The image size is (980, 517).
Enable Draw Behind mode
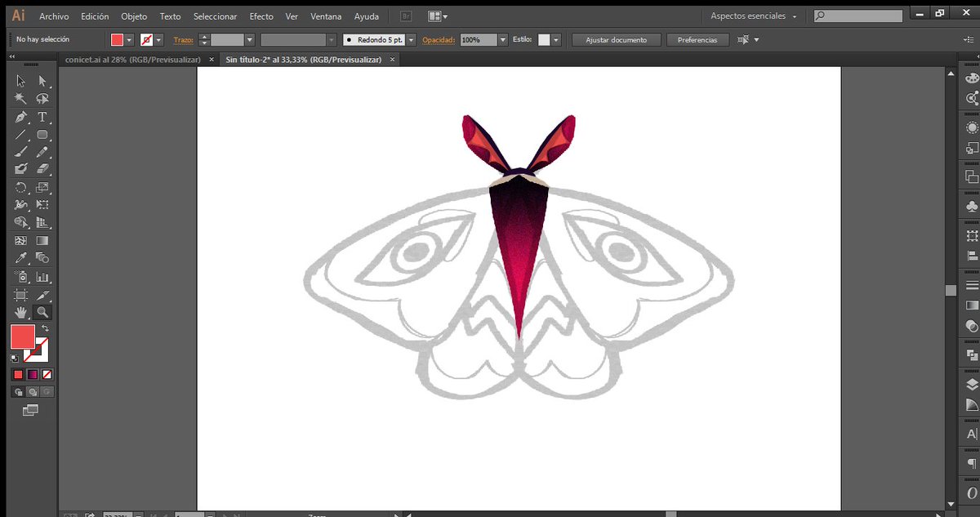click(33, 392)
